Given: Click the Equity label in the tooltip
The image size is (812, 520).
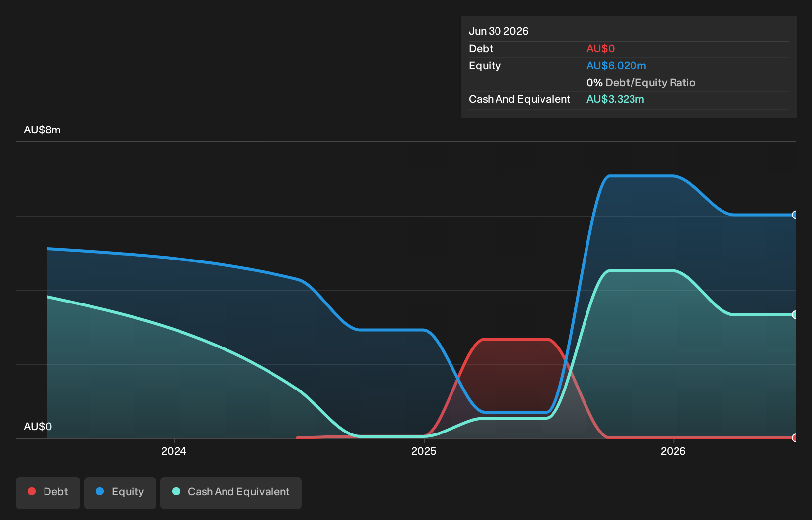Looking at the screenshot, I should pyautogui.click(x=485, y=66).
